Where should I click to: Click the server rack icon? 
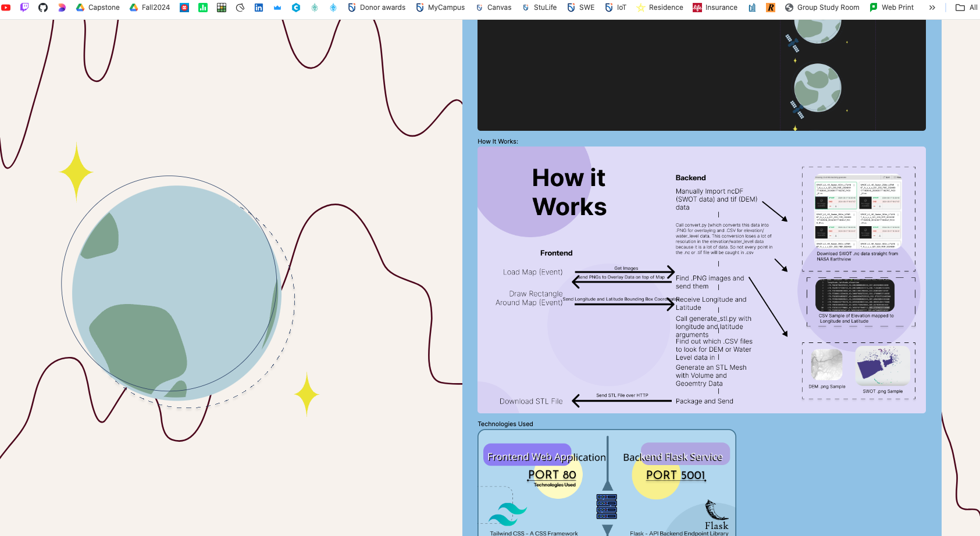click(x=607, y=506)
